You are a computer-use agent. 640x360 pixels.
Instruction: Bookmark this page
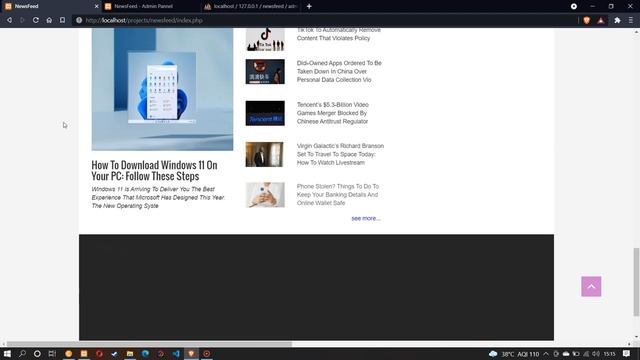click(62, 20)
